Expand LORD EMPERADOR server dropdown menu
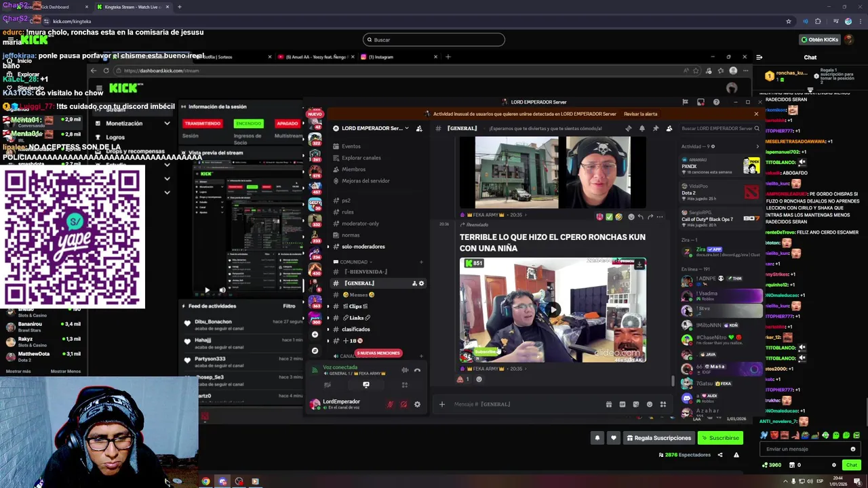The height and width of the screenshot is (488, 868). (407, 128)
